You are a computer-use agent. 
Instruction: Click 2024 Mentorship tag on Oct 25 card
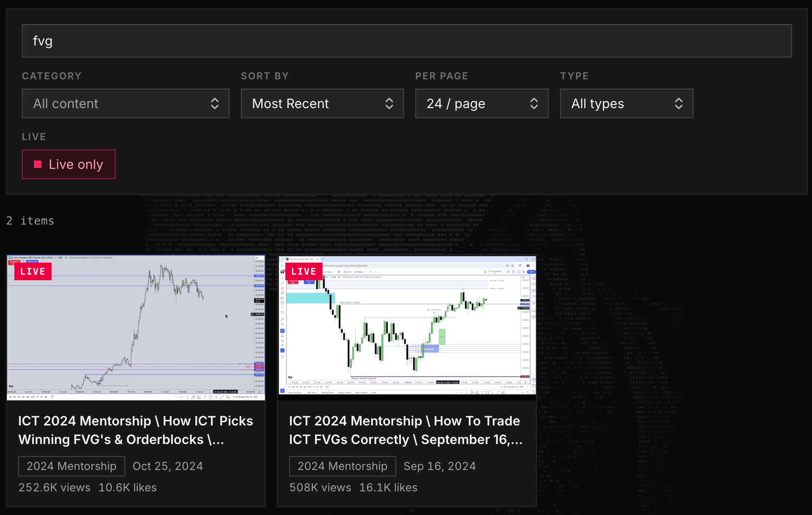(71, 466)
